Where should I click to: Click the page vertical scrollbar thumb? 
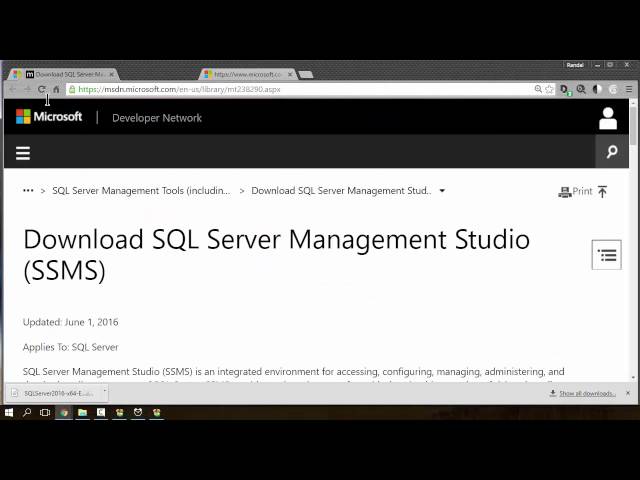point(633,124)
